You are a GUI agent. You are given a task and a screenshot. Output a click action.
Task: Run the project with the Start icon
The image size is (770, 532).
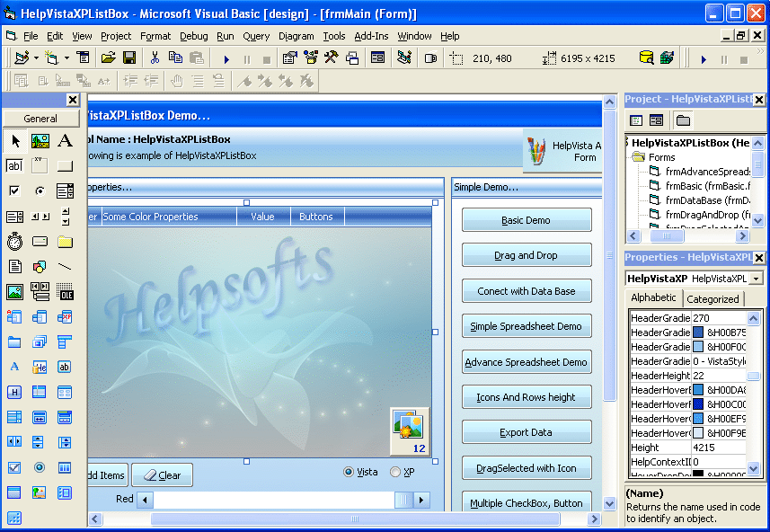pyautogui.click(x=226, y=56)
